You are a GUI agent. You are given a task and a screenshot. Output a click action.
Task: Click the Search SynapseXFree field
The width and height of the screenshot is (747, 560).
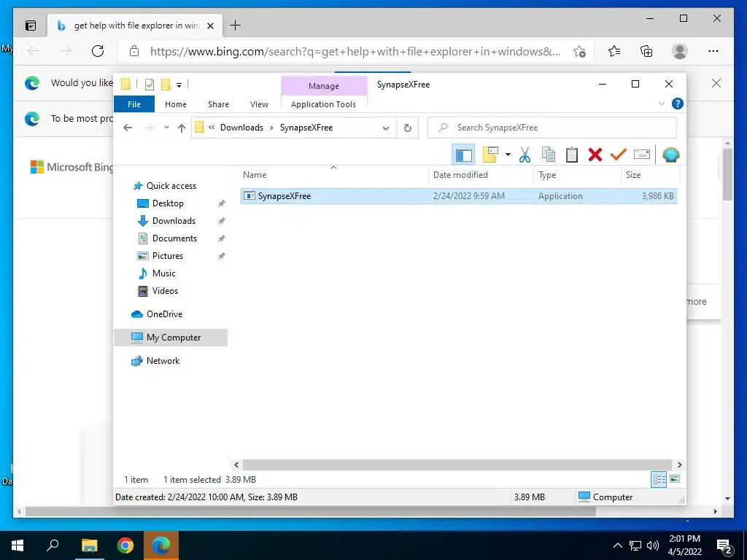tap(552, 128)
